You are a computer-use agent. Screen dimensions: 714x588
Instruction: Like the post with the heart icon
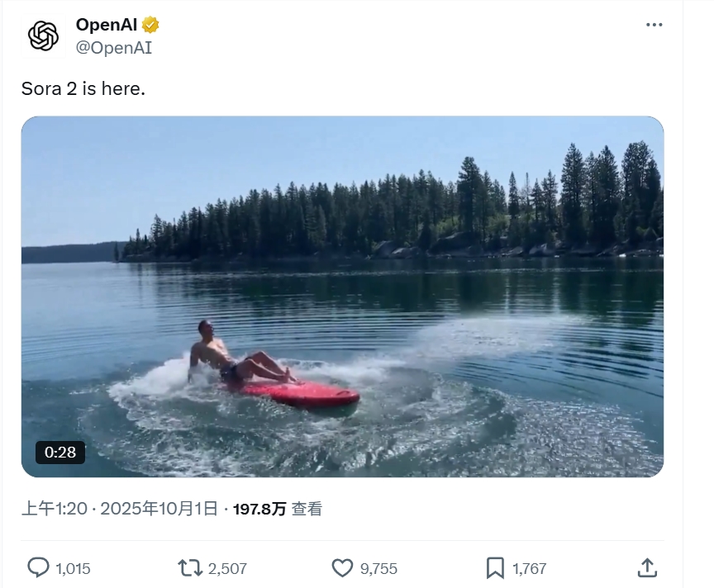coord(342,567)
